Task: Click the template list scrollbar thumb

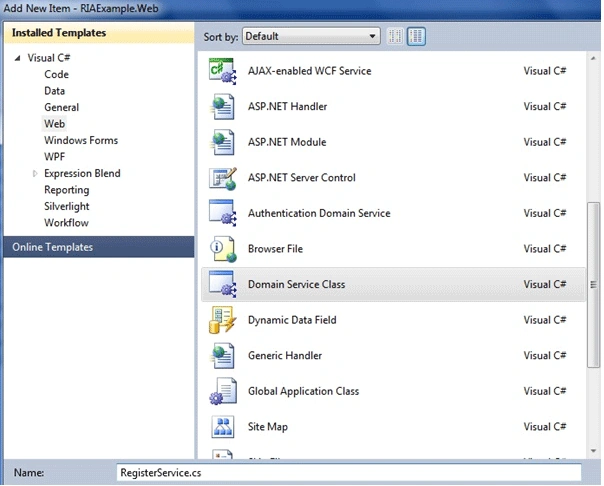Action: click(x=593, y=285)
